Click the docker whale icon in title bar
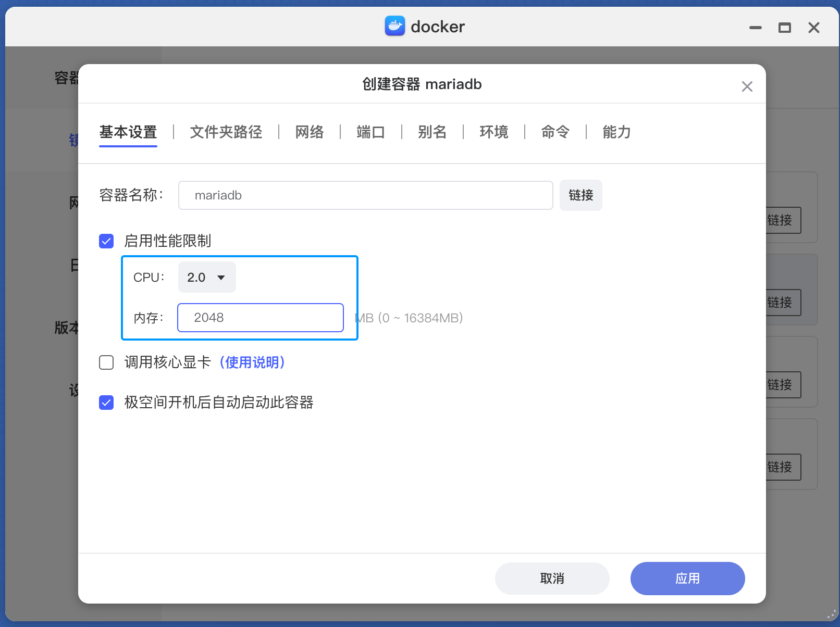 click(395, 26)
